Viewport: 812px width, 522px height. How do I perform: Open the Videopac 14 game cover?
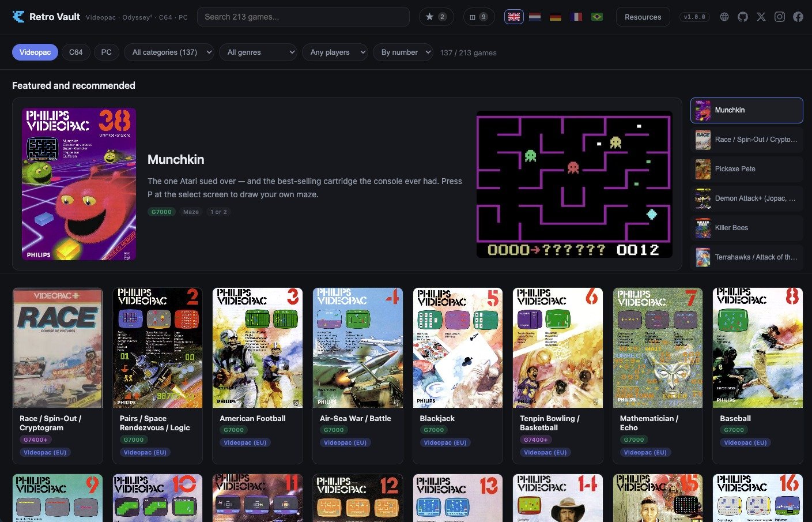[x=558, y=498]
